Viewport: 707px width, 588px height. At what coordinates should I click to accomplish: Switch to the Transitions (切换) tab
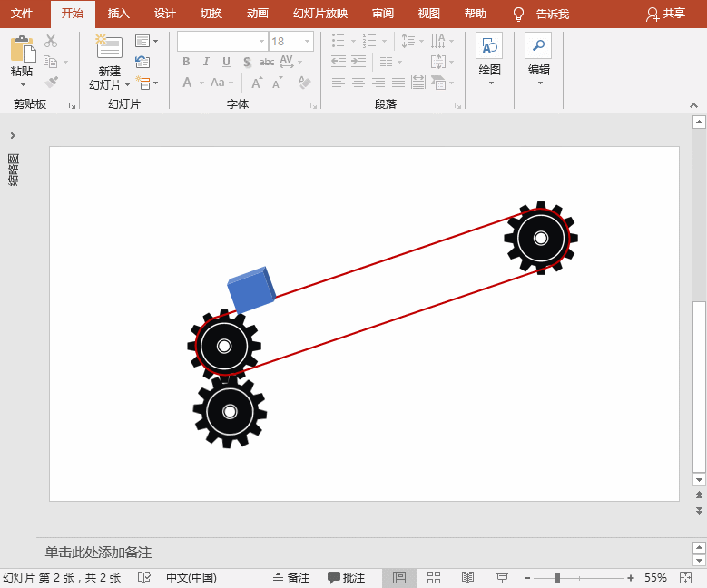click(x=211, y=14)
